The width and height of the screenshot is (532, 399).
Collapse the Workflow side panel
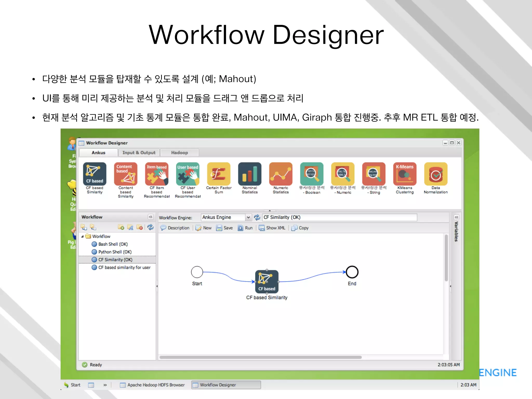point(151,217)
